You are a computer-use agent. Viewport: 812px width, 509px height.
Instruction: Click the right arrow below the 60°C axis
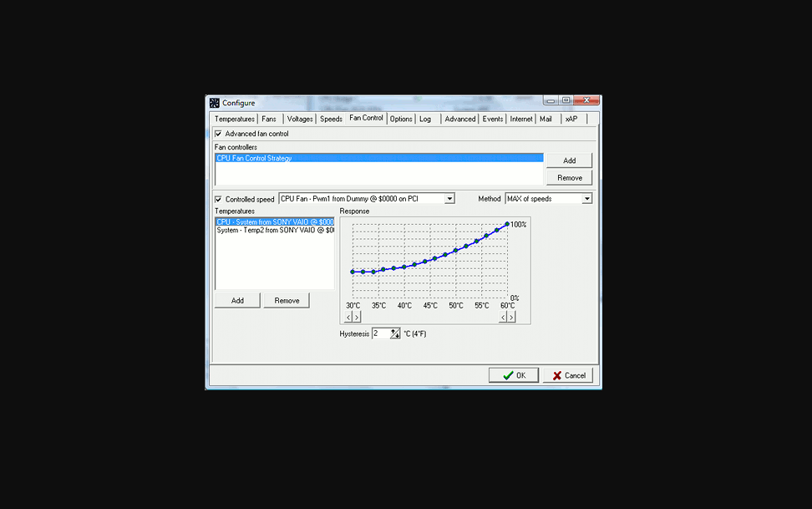[512, 317]
